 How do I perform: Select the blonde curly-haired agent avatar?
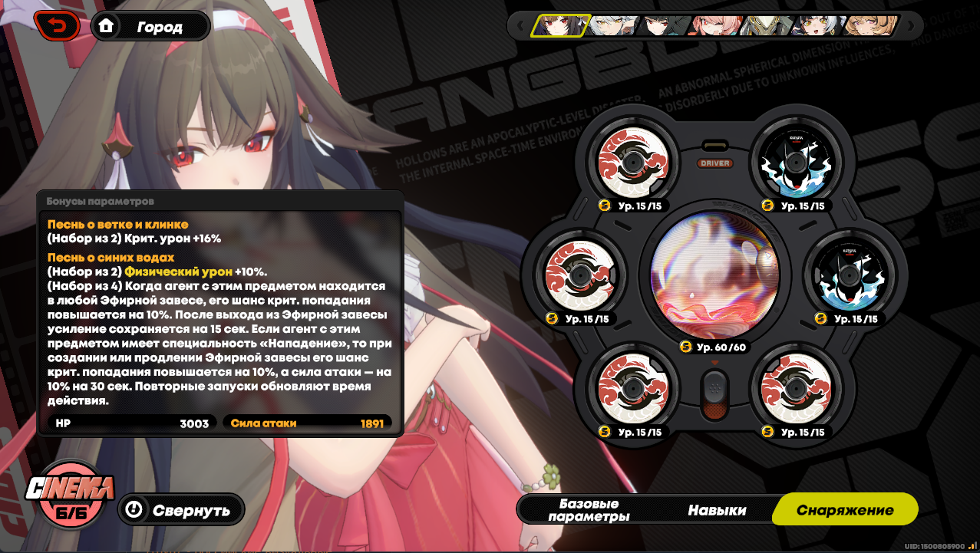(870, 26)
